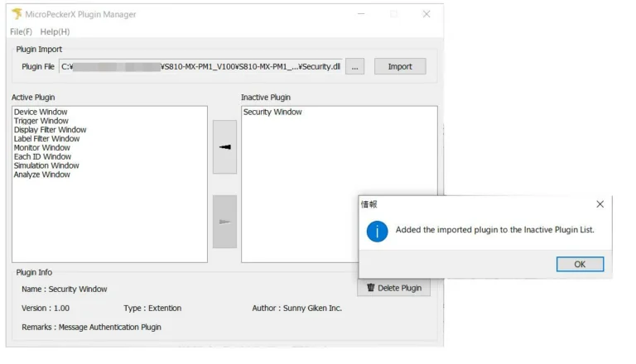Click the browse '...' button for plugin file
636x364 pixels.
click(354, 67)
